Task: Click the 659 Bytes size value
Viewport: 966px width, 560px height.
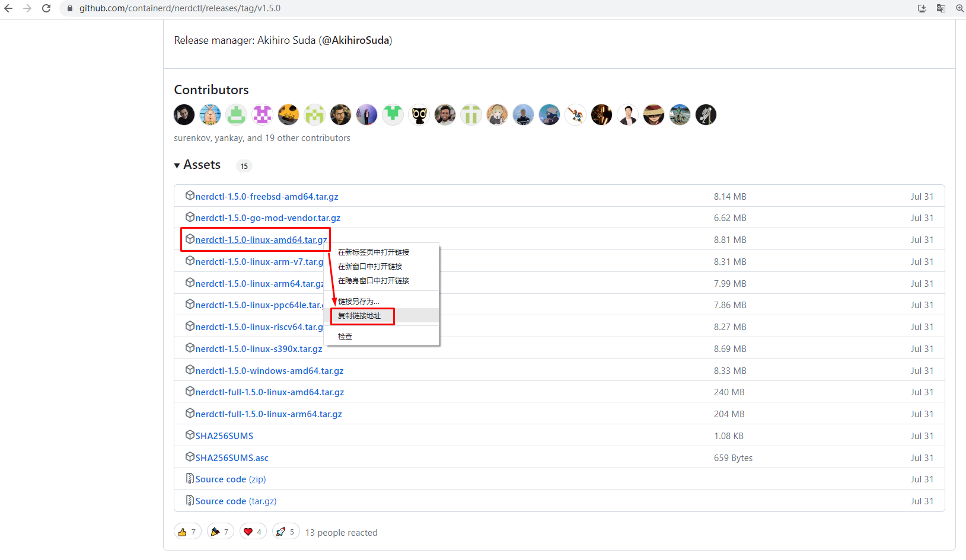Action: pos(733,458)
